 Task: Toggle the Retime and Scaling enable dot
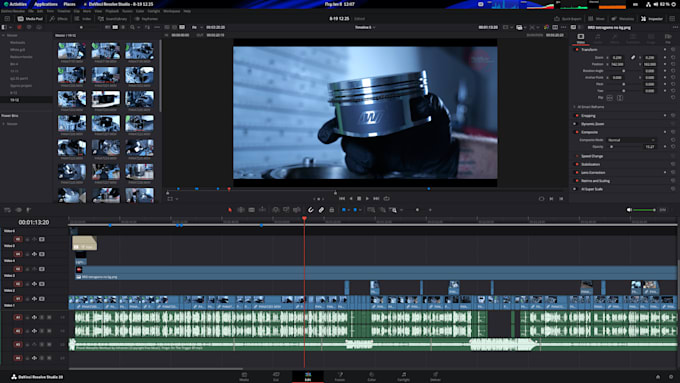click(577, 181)
